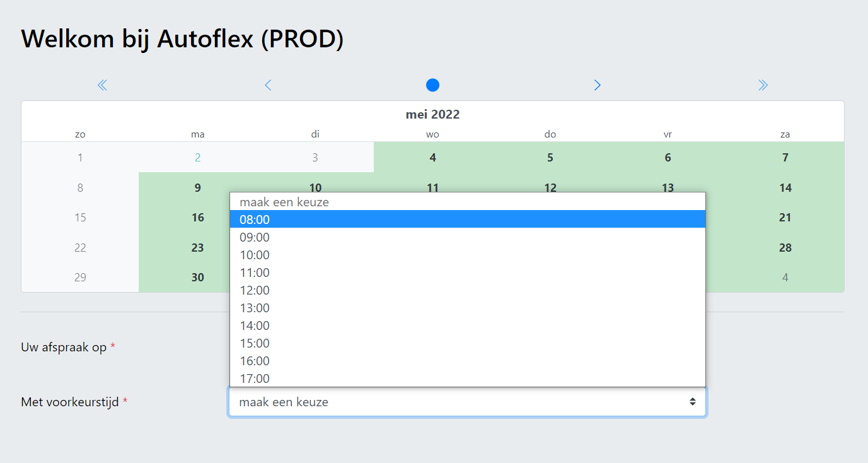The image size is (868, 463).
Task: Go to next month arrow
Action: click(598, 85)
